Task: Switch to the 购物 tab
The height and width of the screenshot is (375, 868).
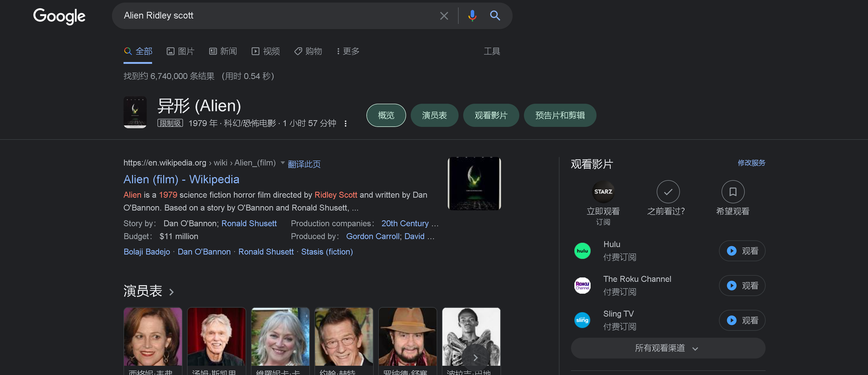Action: point(308,51)
